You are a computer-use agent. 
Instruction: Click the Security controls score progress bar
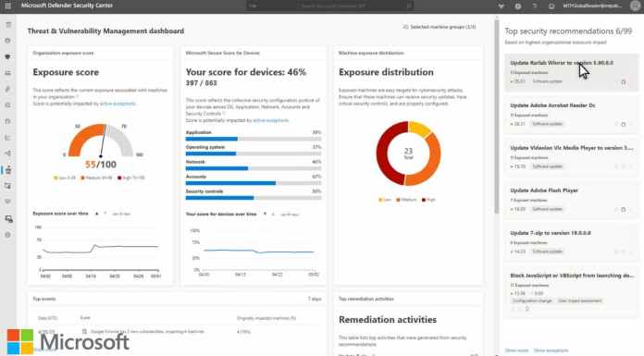(254, 198)
